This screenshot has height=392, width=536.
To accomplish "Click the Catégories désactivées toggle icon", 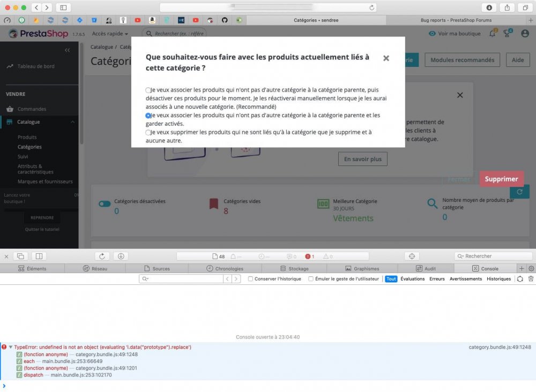I will tap(105, 204).
